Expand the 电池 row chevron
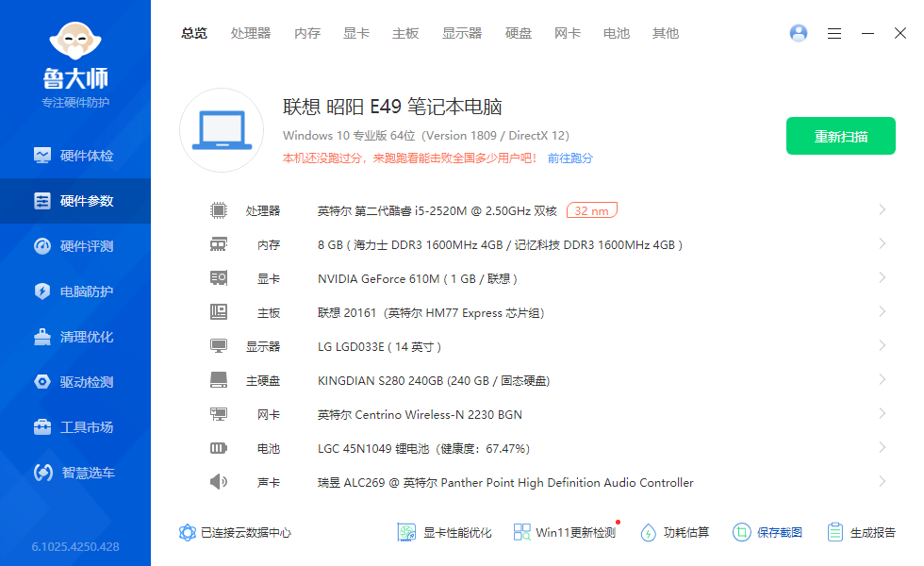Image resolution: width=924 pixels, height=566 pixels. (x=883, y=447)
